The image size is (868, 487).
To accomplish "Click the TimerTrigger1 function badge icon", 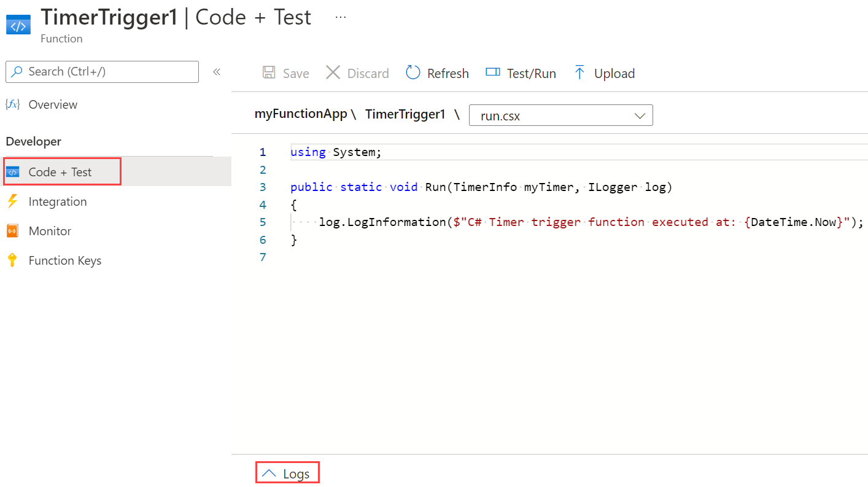I will 18,25.
